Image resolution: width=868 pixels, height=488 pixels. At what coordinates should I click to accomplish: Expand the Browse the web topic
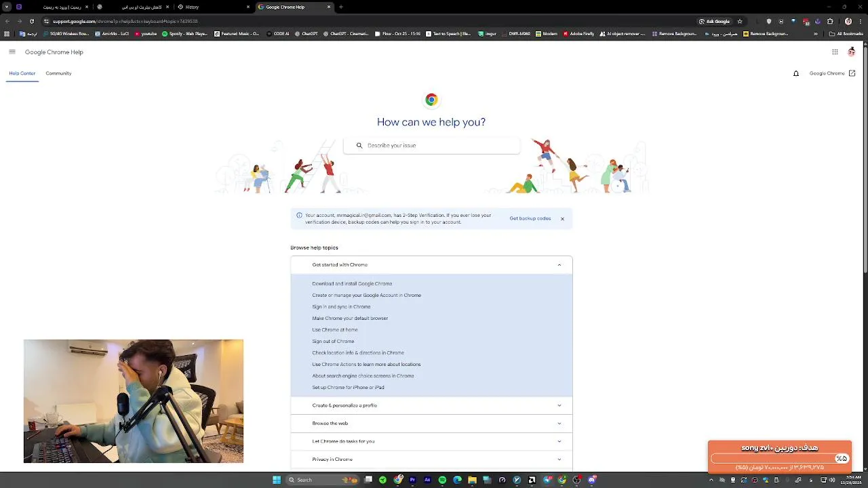431,423
